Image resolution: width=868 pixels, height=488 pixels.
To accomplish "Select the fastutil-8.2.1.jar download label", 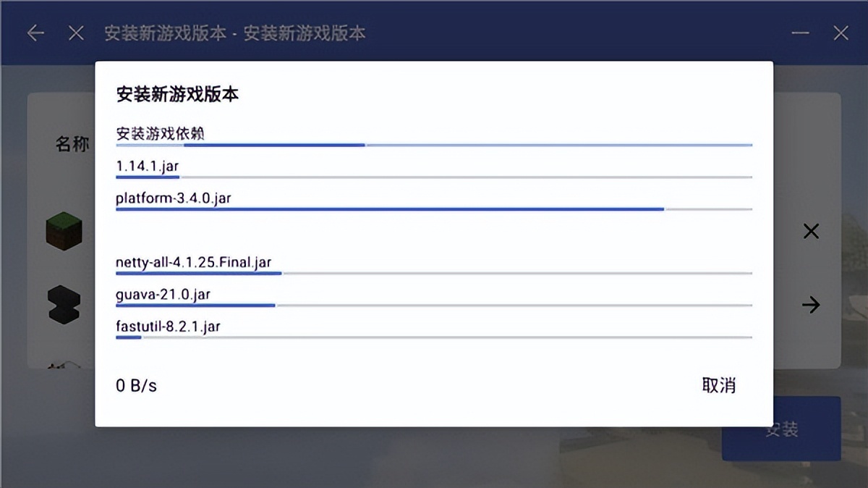I will point(168,326).
